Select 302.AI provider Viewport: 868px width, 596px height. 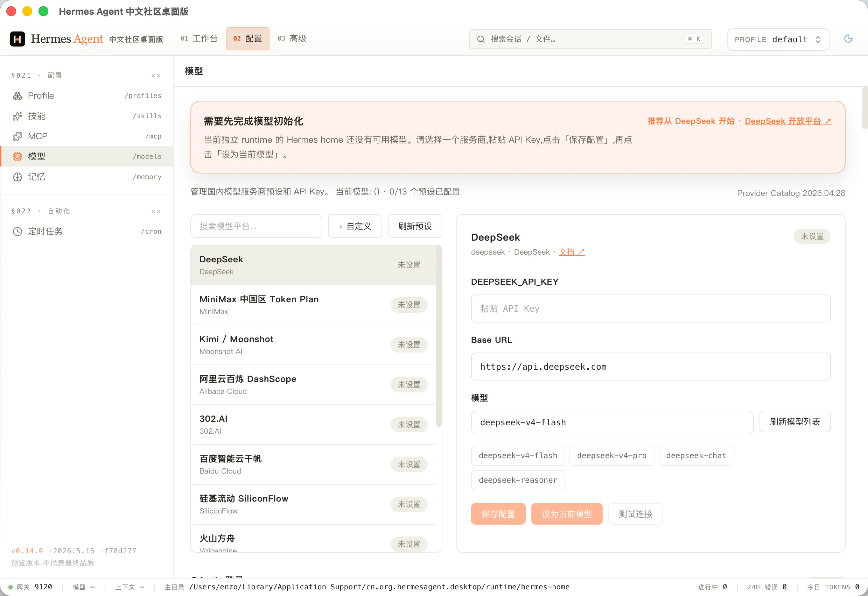[313, 425]
